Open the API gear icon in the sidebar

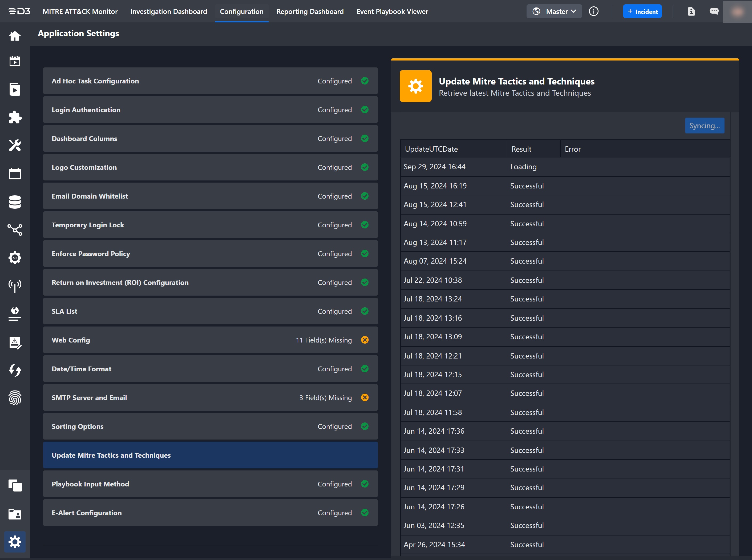[x=15, y=258]
